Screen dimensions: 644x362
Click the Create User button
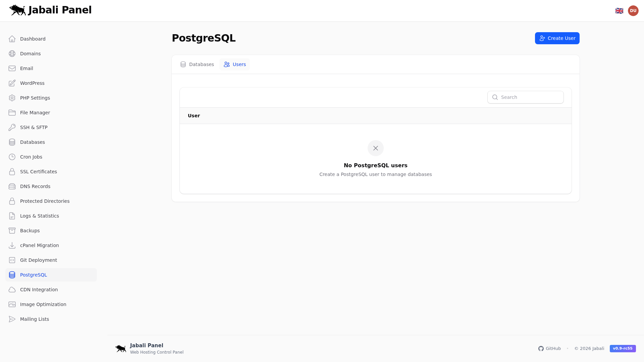[557, 38]
